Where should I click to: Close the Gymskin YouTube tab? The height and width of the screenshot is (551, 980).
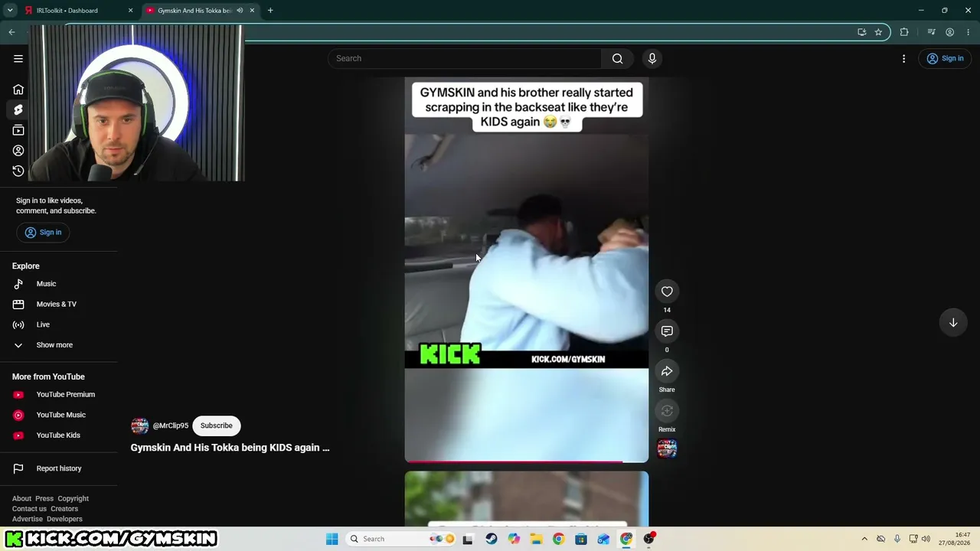pyautogui.click(x=252, y=11)
